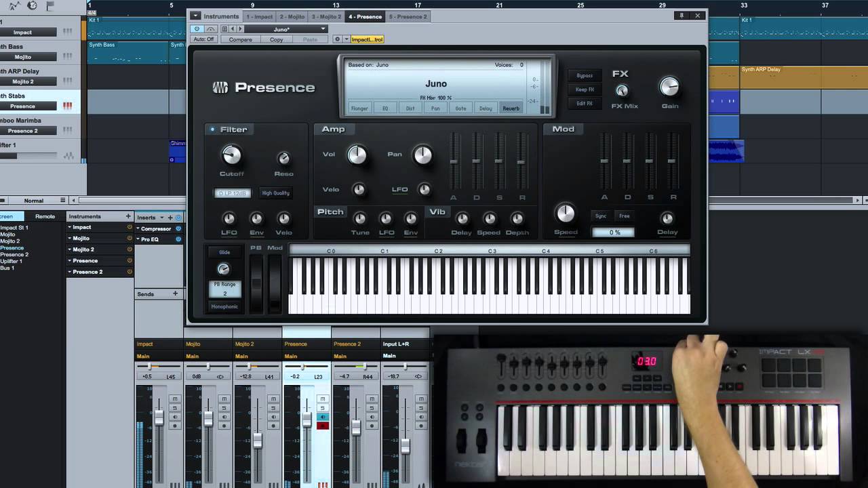This screenshot has width=868, height=488.
Task: Open the preset list icon beside Juno
Action: click(x=224, y=29)
